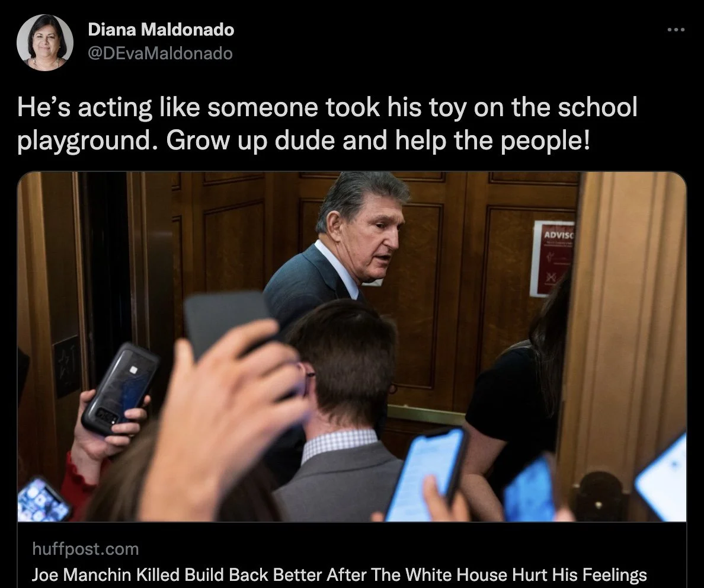704x588 pixels.
Task: Click the red ADVISORY sign in the photo
Action: click(x=552, y=259)
